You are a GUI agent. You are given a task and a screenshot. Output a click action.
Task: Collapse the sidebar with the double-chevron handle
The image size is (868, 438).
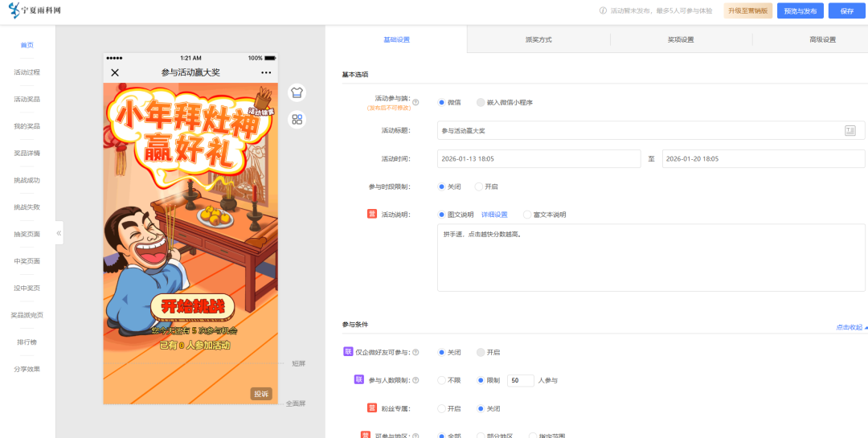(x=59, y=233)
